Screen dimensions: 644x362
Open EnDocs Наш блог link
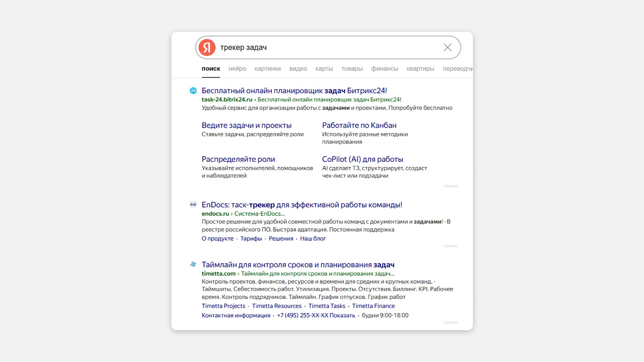[313, 239]
